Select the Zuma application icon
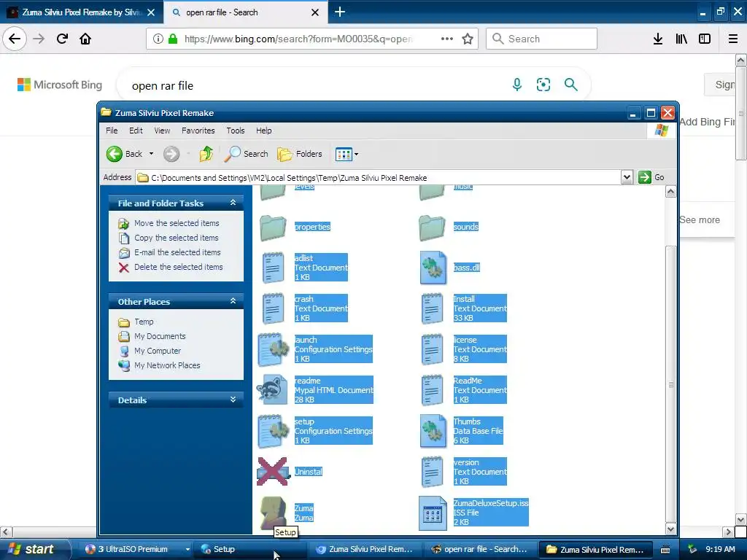The image size is (747, 560). 273,513
